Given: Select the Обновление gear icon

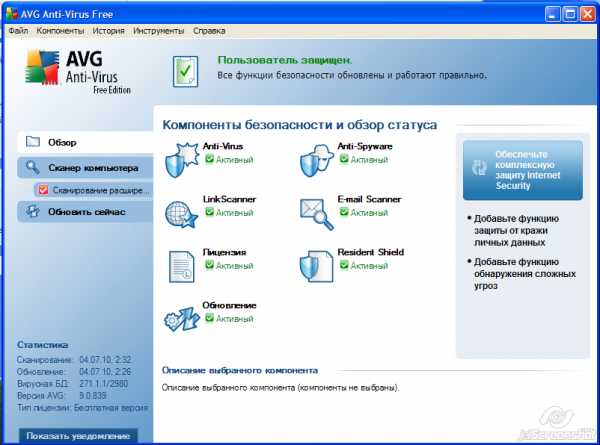Looking at the screenshot, I should point(181,318).
